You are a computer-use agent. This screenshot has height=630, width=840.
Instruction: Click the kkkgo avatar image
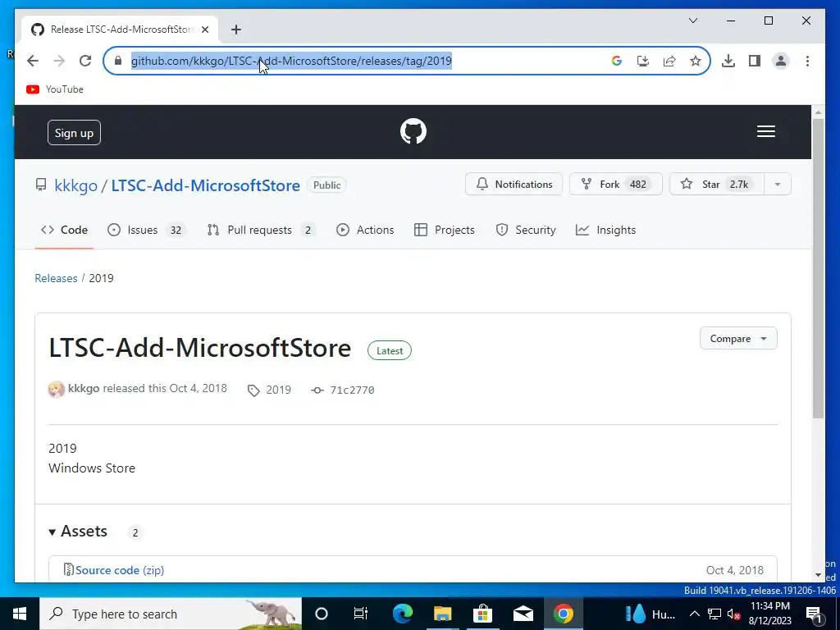coord(57,389)
